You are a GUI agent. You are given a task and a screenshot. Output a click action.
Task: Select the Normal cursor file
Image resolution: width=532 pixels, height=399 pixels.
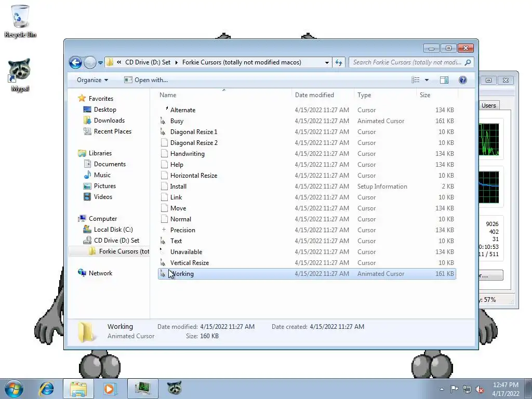point(307,219)
